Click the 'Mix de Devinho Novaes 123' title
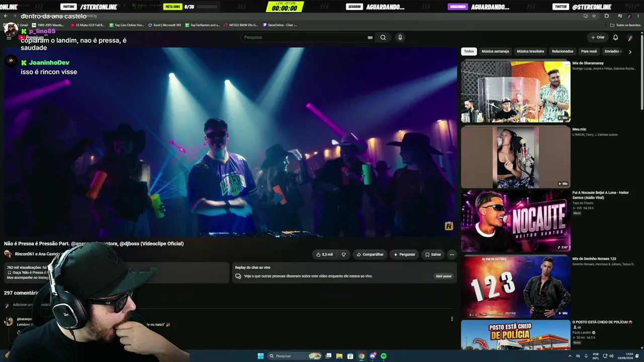Image resolution: width=644 pixels, height=362 pixels. click(594, 258)
